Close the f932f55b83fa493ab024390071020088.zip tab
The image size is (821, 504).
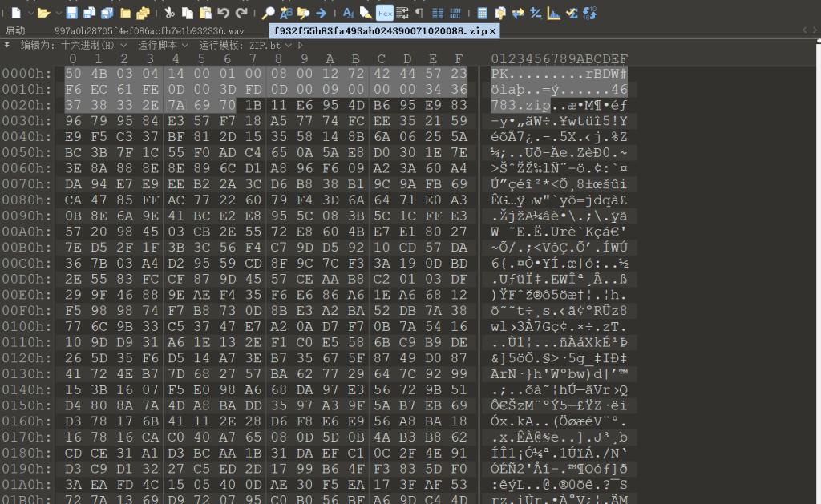coord(493,30)
